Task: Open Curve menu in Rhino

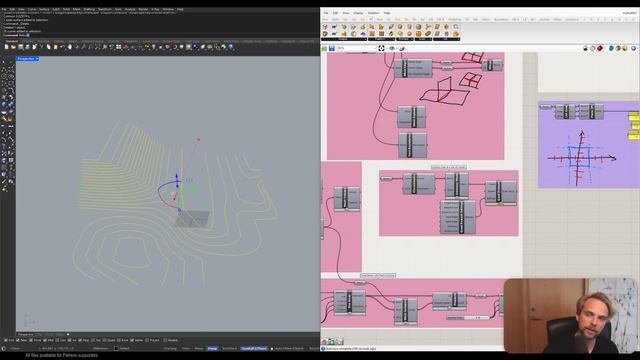Action: [x=32, y=9]
